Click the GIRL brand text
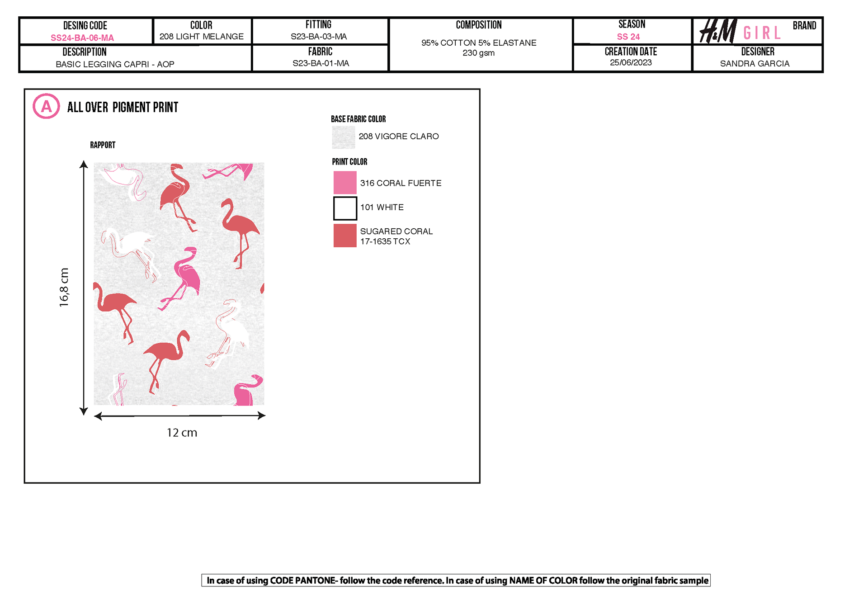868x614 pixels. click(x=762, y=33)
